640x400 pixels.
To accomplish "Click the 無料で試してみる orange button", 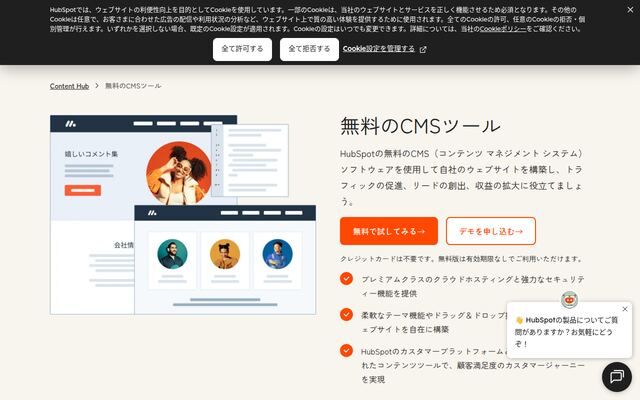I will [x=389, y=231].
